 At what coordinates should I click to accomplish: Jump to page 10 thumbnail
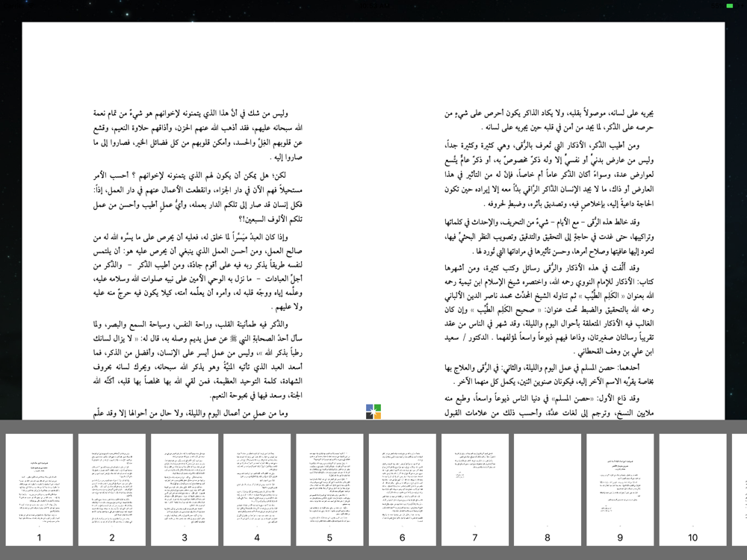[x=692, y=490]
